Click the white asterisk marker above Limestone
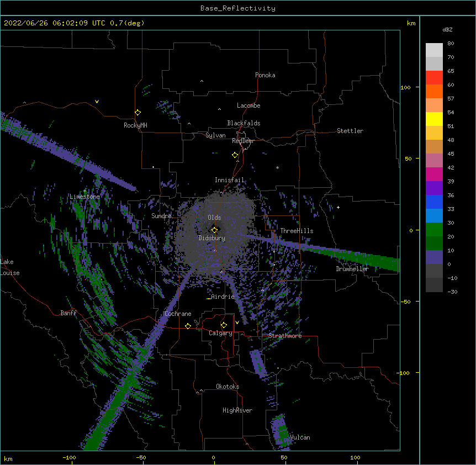Viewport: 476px width, 465px height. (x=85, y=191)
